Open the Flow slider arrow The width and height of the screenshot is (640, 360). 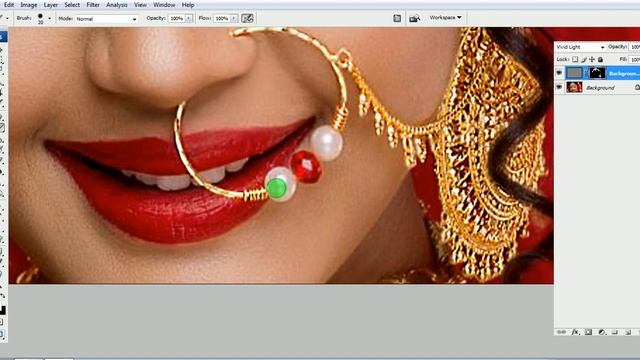click(x=234, y=18)
